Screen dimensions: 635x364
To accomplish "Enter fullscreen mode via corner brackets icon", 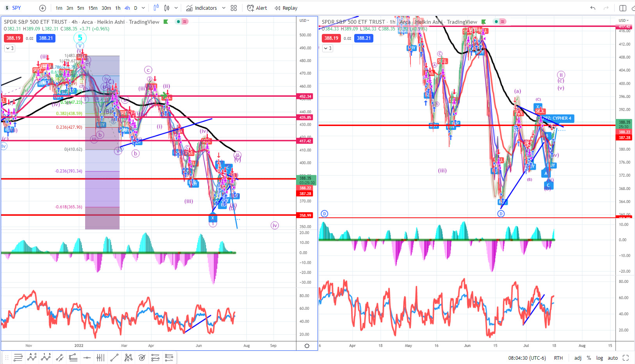I will pos(626,358).
